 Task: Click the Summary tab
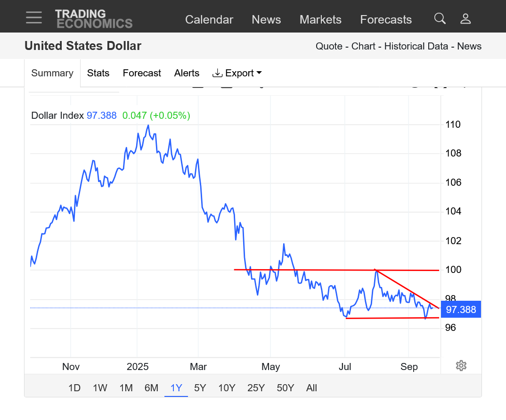52,73
